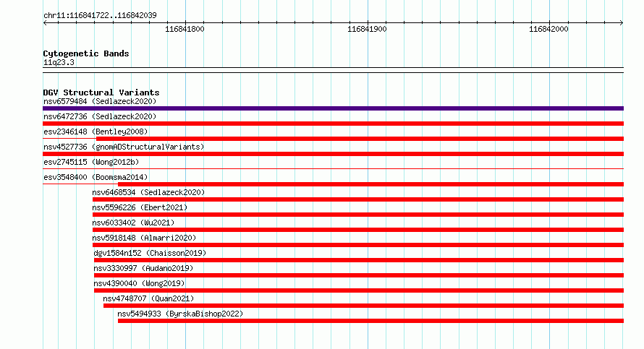Click the red nsv6472736 variant bar
The width and height of the screenshot is (644, 349).
pos(333,124)
